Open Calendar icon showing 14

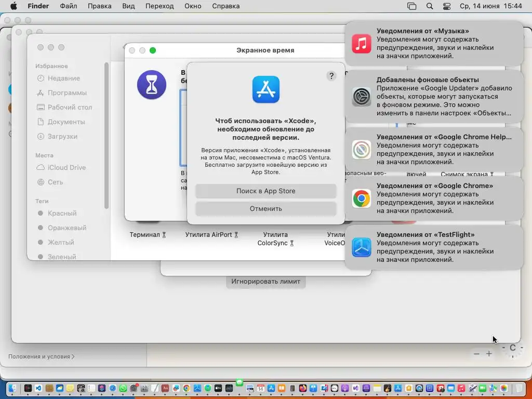click(x=261, y=388)
